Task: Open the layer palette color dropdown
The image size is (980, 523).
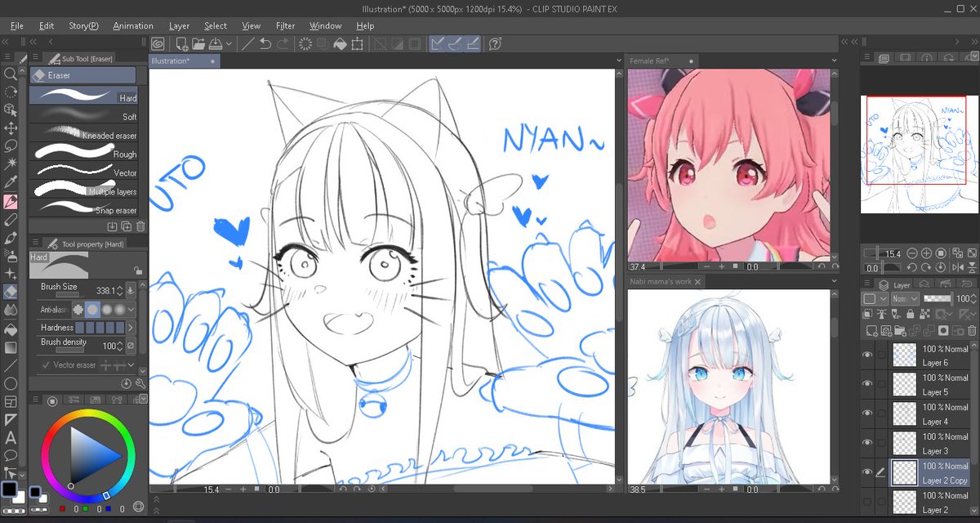Action: tap(875, 299)
